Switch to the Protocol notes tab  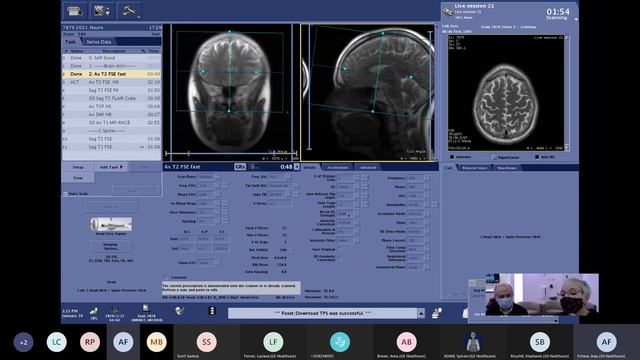pyautogui.click(x=475, y=168)
